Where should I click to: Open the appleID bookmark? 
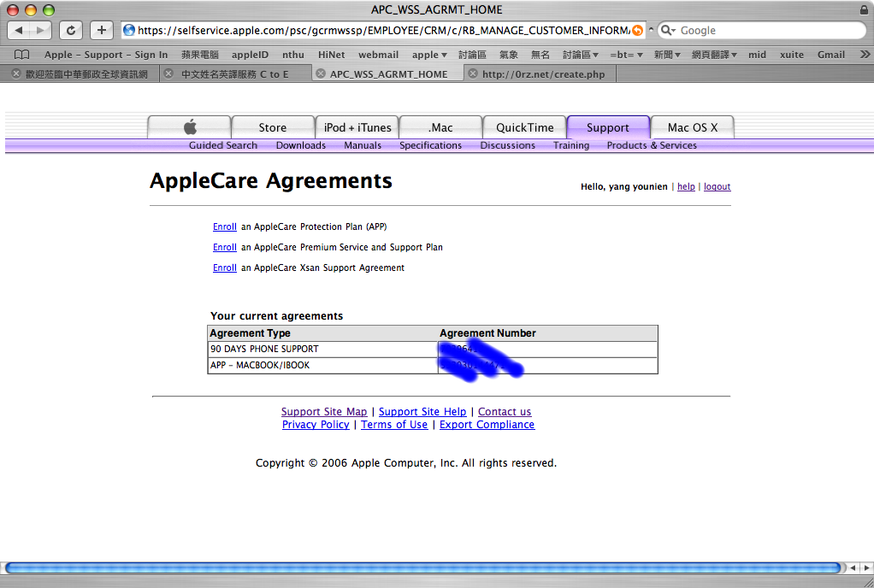pos(250,55)
